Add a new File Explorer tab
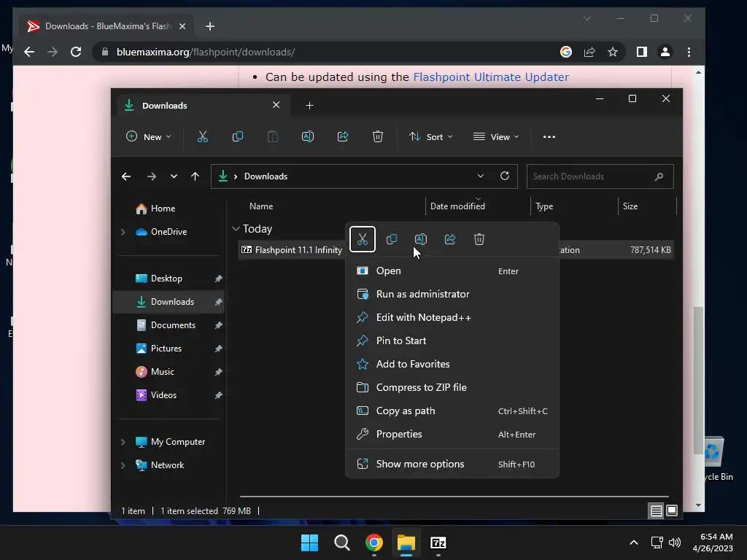747x560 pixels. 309,105
